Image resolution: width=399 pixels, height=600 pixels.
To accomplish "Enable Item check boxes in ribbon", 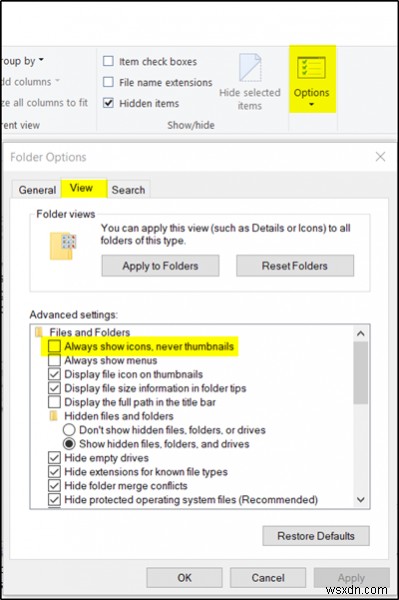I will [108, 61].
